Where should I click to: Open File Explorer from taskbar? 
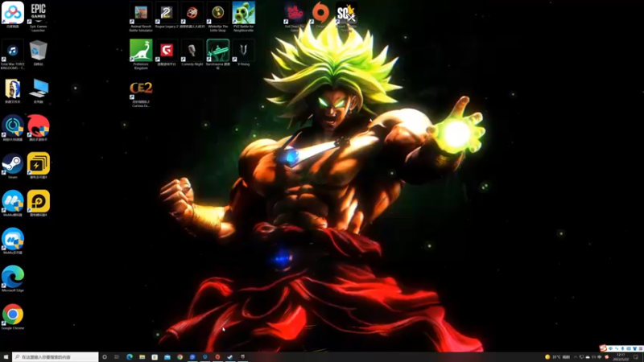[x=142, y=357]
